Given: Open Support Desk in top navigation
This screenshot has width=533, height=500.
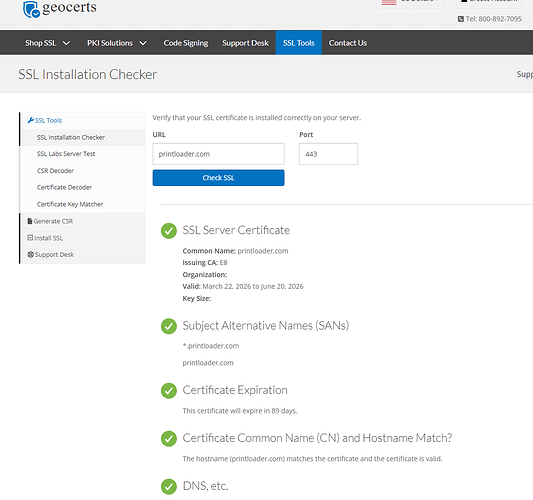Looking at the screenshot, I should [245, 43].
